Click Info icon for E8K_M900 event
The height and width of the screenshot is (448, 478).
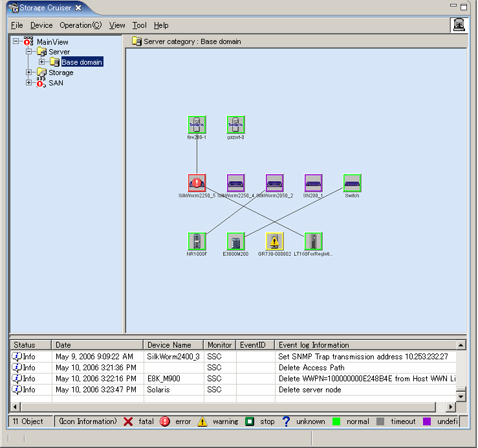[x=17, y=379]
